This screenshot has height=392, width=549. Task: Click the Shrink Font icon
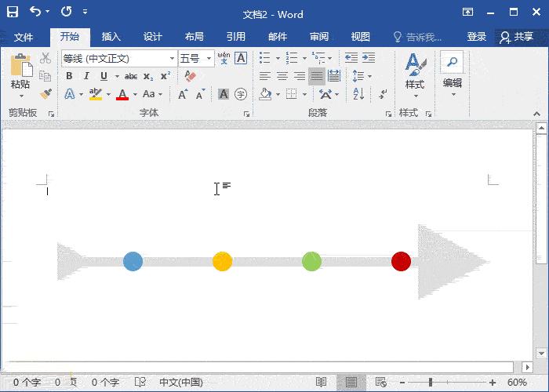[200, 94]
